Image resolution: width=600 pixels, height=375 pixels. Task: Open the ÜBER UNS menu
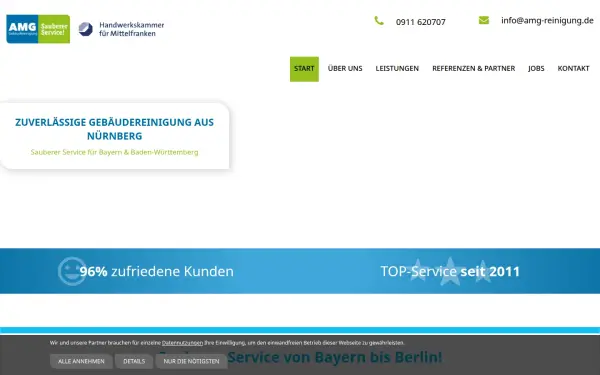(345, 68)
